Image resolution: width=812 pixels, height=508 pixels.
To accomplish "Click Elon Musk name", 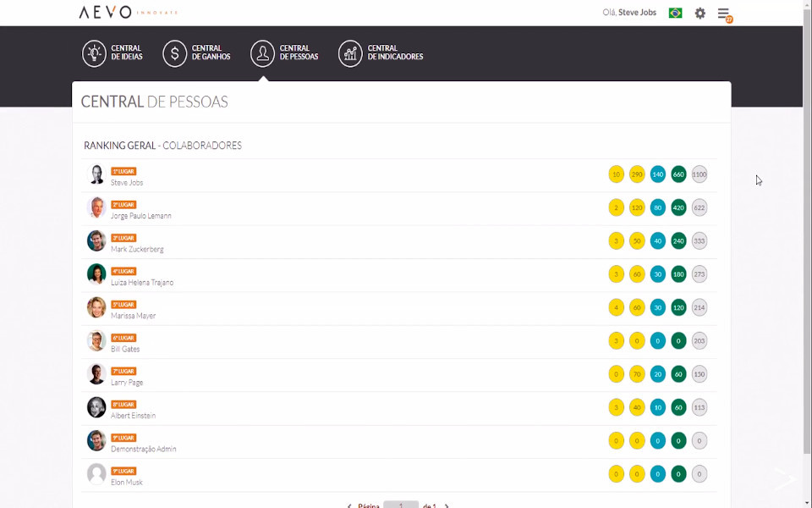I will point(126,482).
